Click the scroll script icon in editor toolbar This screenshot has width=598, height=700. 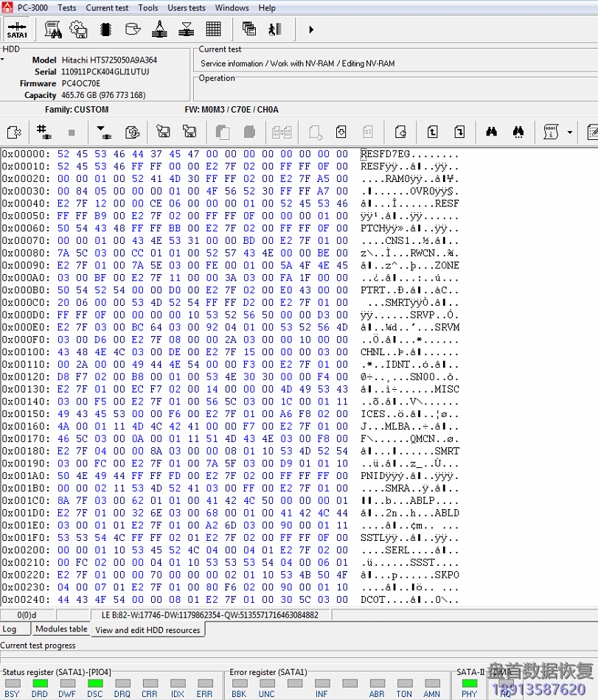550,132
